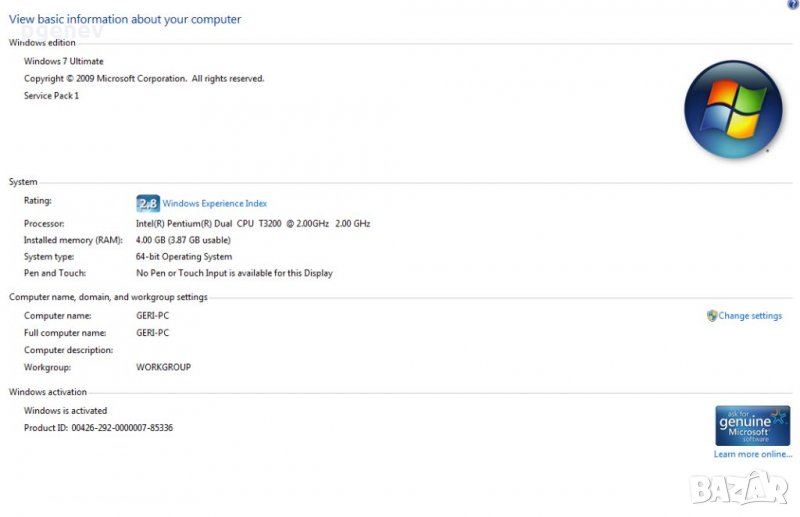Follow the Learn more online link

coord(752,454)
